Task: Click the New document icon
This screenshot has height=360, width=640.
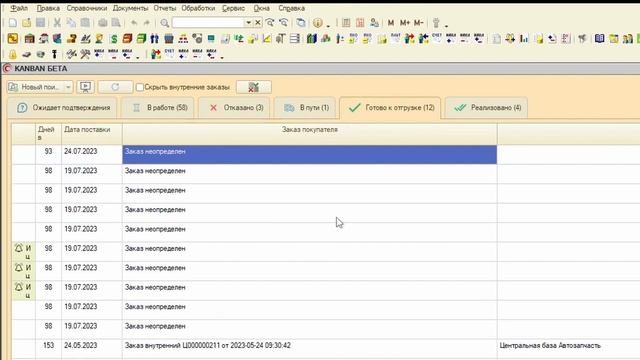Action: [13, 23]
